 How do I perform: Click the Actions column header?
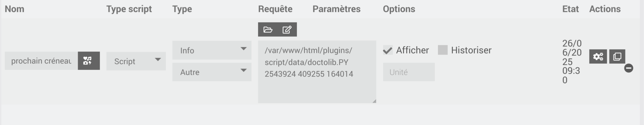tap(605, 9)
